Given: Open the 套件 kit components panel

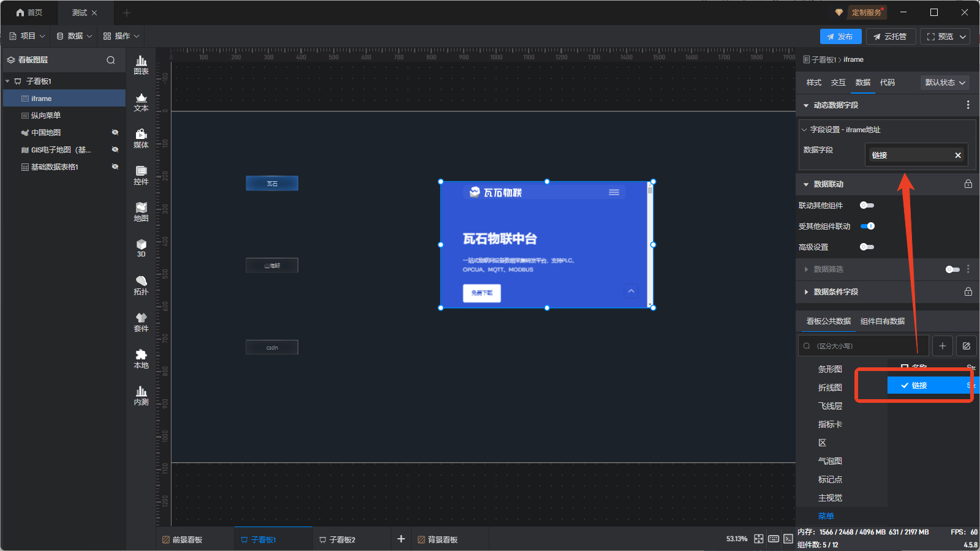Looking at the screenshot, I should [141, 322].
